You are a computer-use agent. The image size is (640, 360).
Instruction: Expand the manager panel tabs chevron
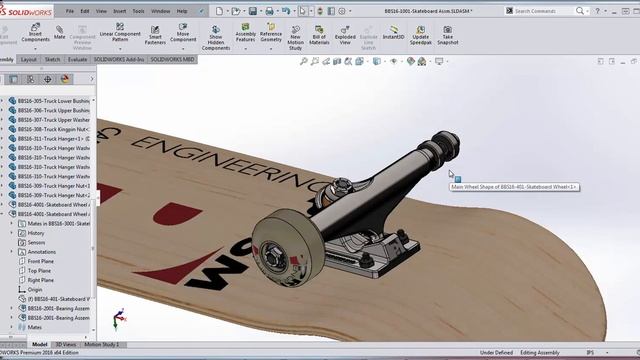(x=92, y=79)
